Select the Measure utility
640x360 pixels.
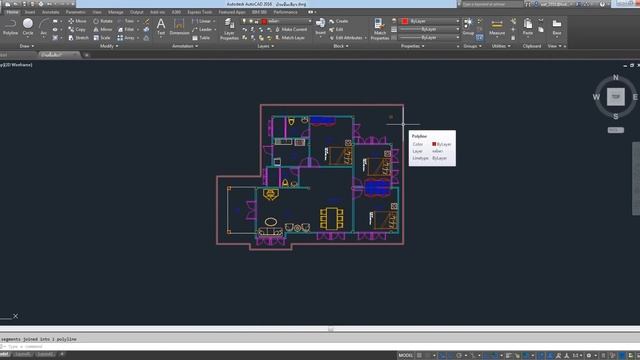point(497,27)
